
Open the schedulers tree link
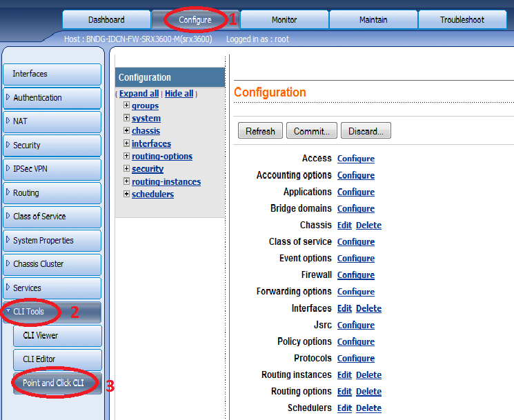pos(152,194)
